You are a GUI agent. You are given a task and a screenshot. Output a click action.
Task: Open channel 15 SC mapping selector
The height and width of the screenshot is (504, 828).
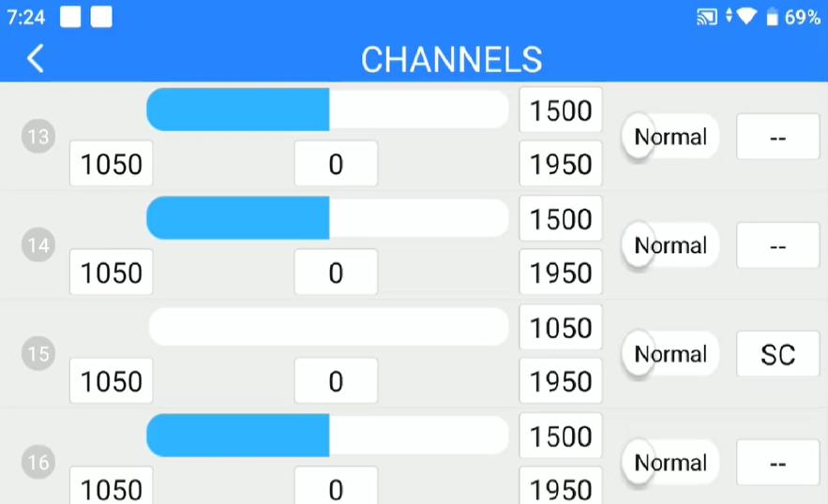click(777, 354)
